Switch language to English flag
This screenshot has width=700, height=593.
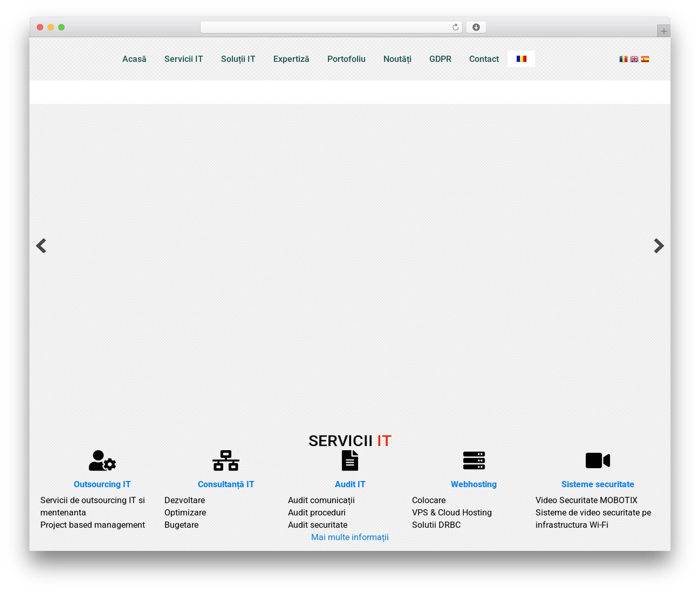point(634,59)
